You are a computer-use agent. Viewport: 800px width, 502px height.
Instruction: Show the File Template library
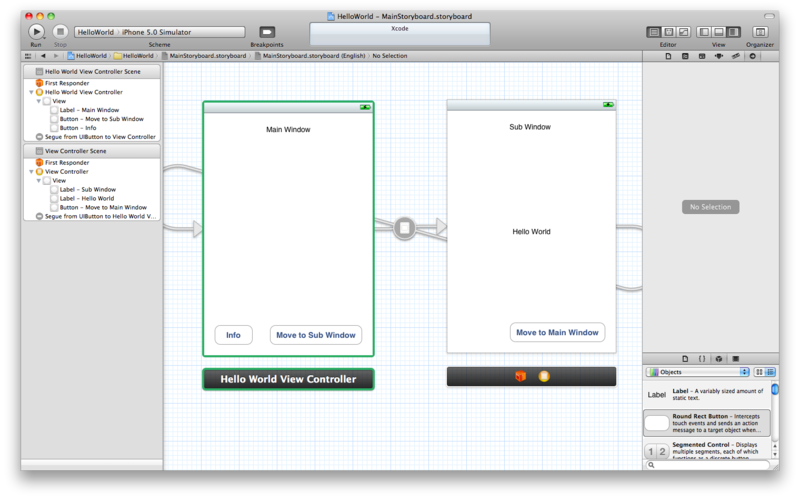click(685, 359)
